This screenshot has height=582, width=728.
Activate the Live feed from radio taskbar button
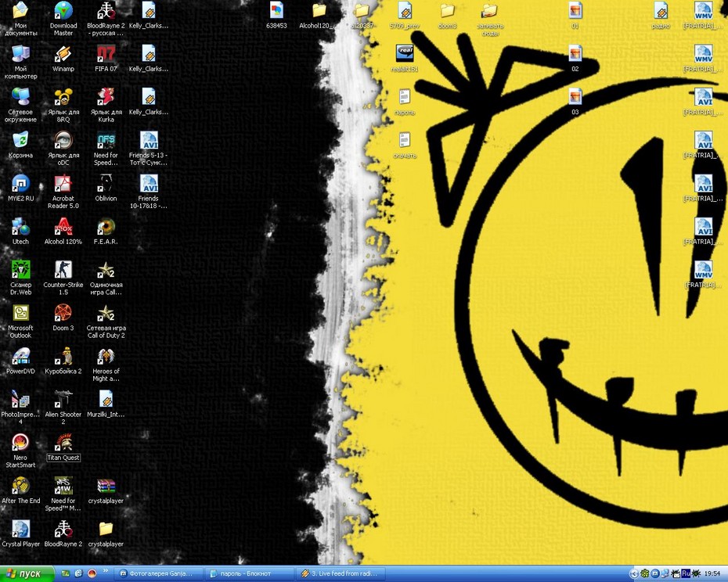pyautogui.click(x=339, y=573)
